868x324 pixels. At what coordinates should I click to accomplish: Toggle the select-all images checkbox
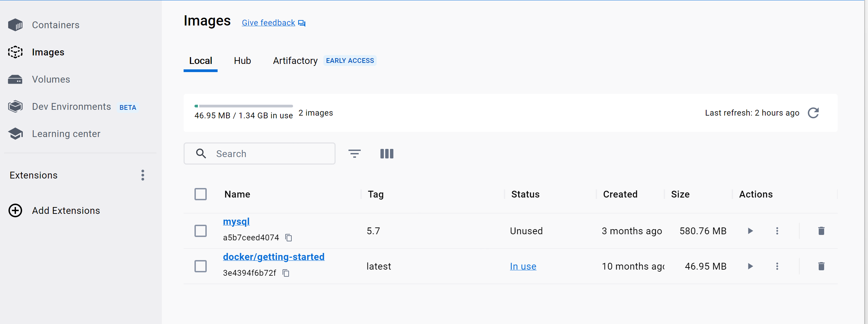click(x=201, y=194)
